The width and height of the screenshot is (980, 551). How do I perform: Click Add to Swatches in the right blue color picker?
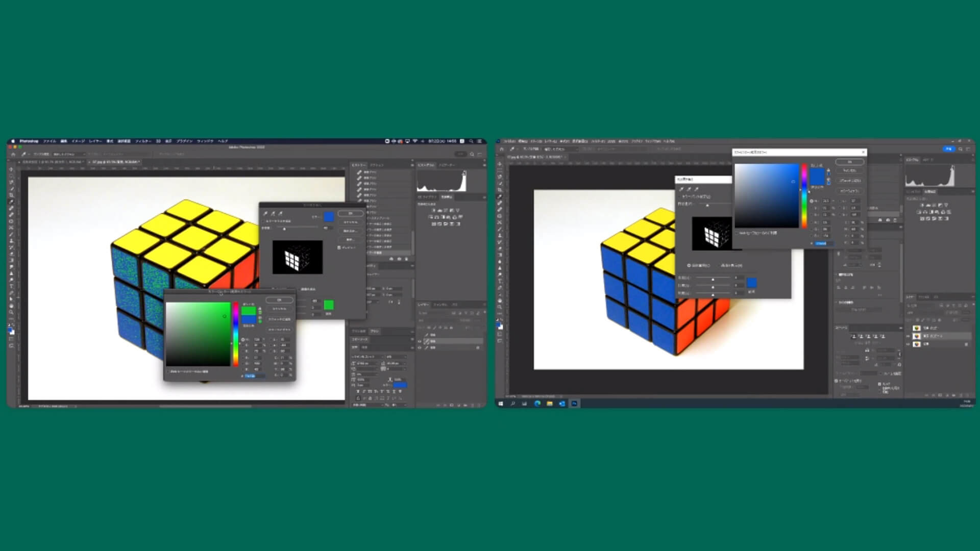(x=850, y=181)
